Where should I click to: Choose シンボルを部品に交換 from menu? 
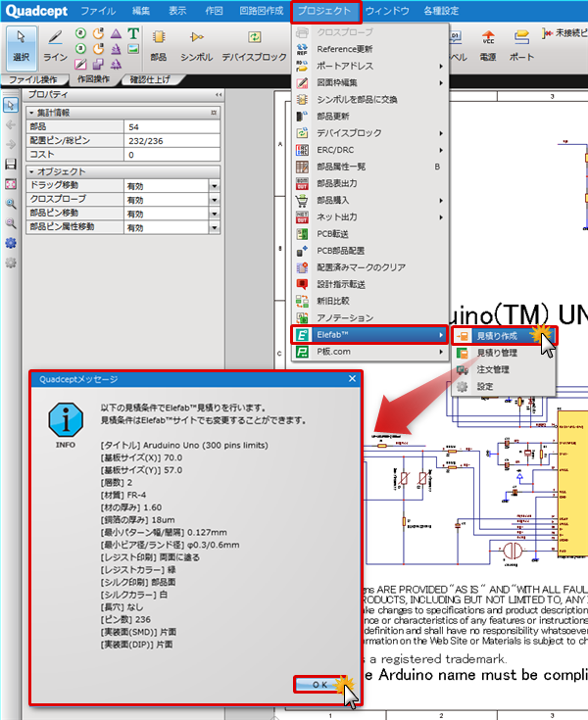click(370, 99)
